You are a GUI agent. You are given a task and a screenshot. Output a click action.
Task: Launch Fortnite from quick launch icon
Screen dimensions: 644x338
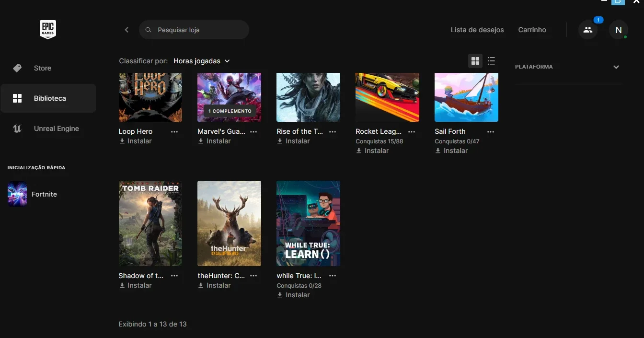point(17,194)
